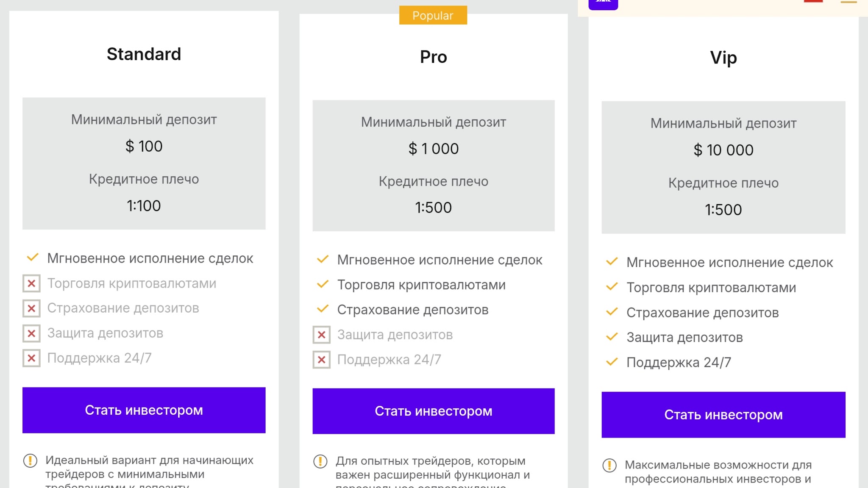Click Vip's checkmark beside Поддержка 24/7
This screenshot has height=488, width=868.
pyautogui.click(x=612, y=362)
